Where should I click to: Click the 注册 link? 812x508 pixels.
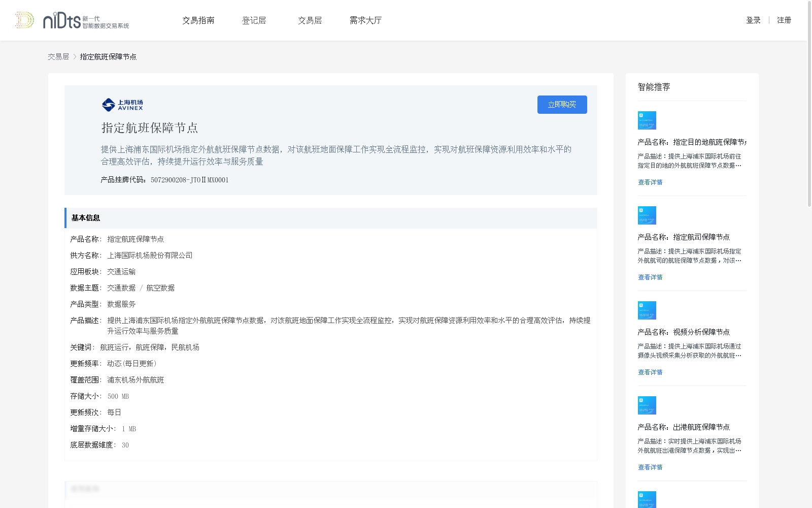[784, 20]
